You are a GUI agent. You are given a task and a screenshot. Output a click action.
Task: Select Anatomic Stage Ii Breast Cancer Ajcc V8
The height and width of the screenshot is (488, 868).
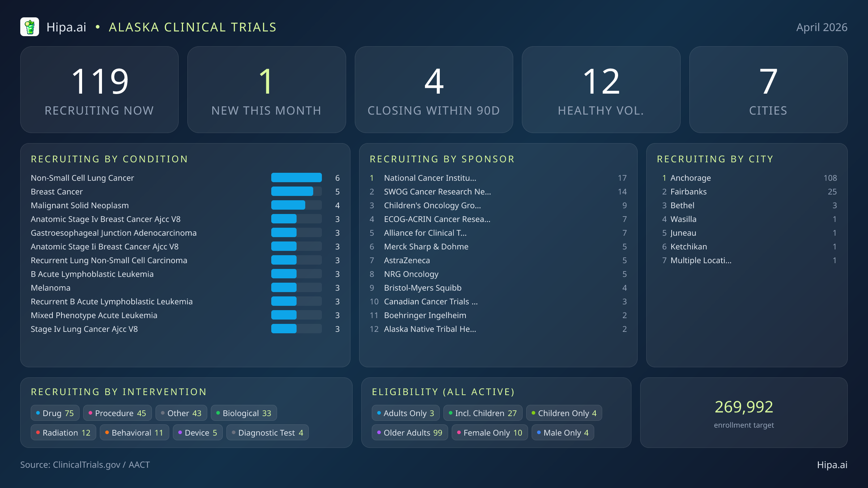coord(185,247)
